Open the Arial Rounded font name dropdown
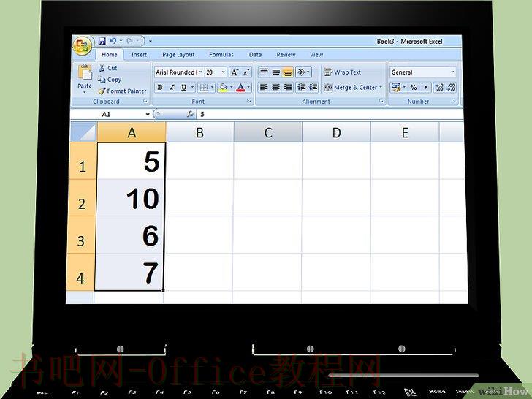Image resolution: width=532 pixels, height=399 pixels. (x=201, y=72)
